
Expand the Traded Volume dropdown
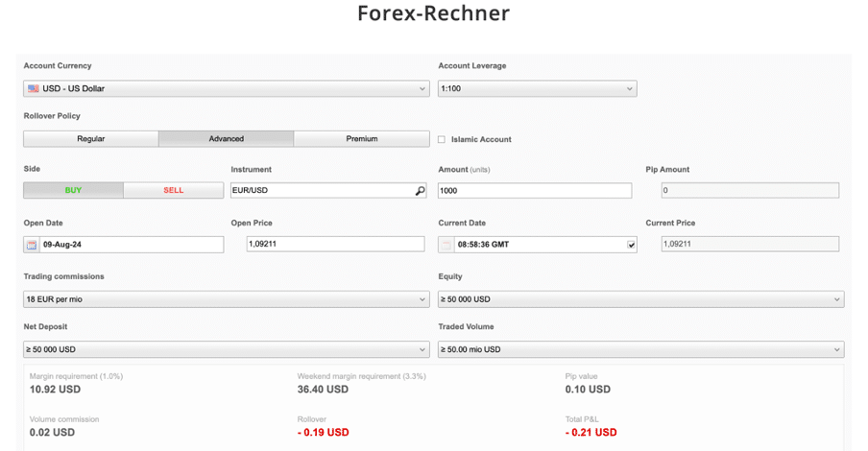[640, 349]
